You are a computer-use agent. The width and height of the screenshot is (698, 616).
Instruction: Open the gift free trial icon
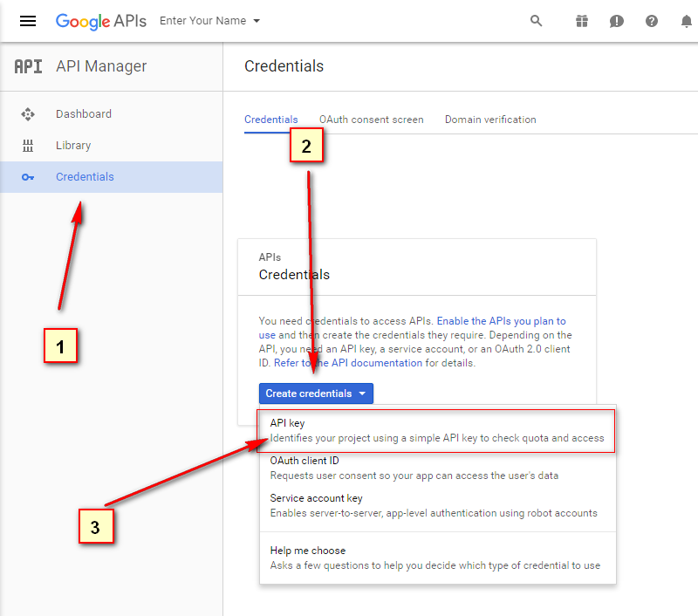coord(582,21)
